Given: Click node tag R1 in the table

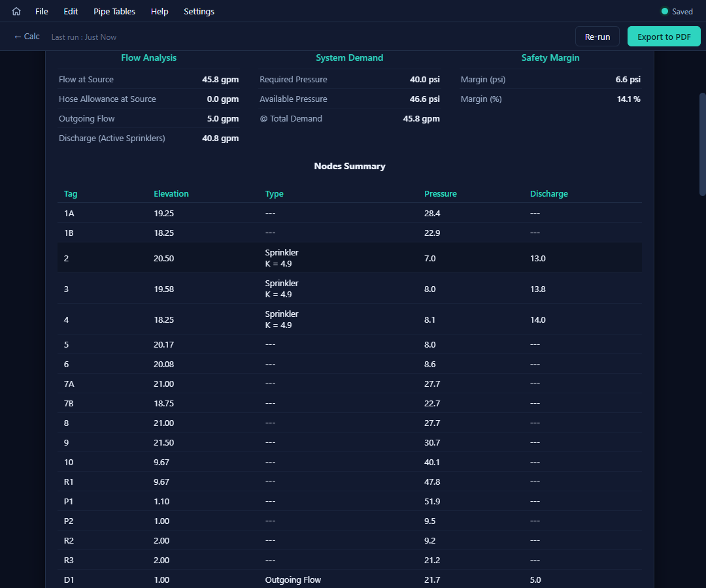Looking at the screenshot, I should pos(69,482).
